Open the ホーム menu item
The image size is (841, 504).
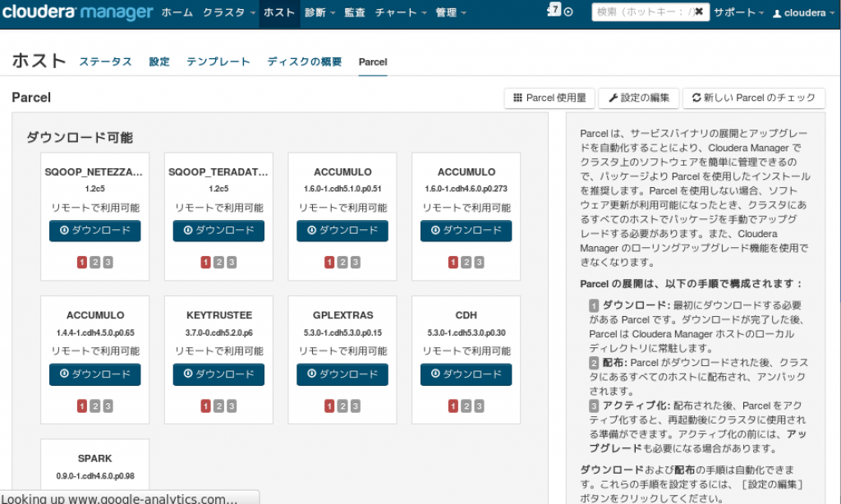177,12
